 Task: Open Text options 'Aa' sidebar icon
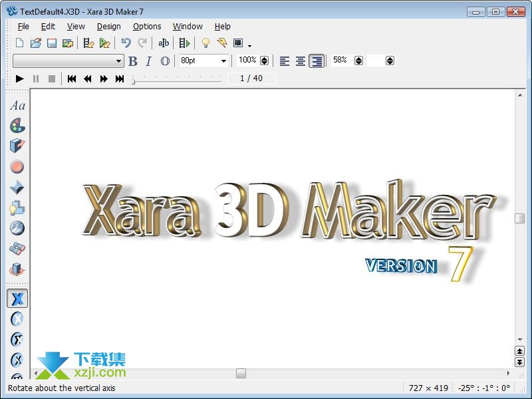[17, 106]
